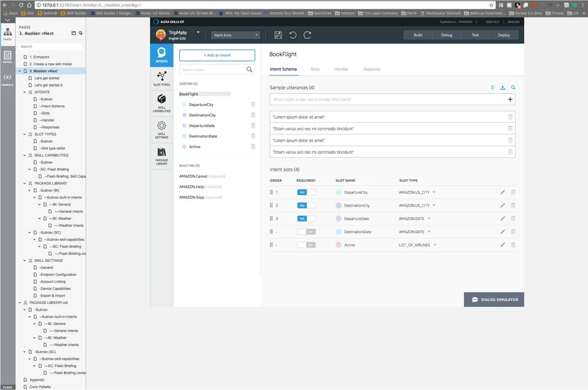
Task: Delete the second Etiam varius utterance
Action: (511, 152)
